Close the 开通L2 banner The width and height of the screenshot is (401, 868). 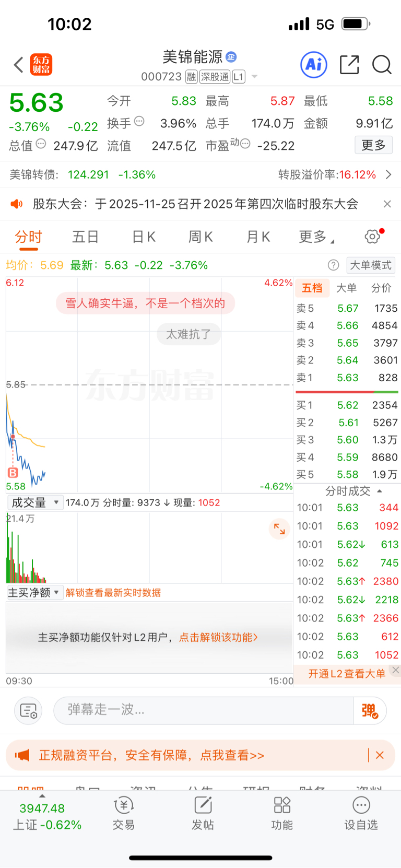click(x=395, y=670)
